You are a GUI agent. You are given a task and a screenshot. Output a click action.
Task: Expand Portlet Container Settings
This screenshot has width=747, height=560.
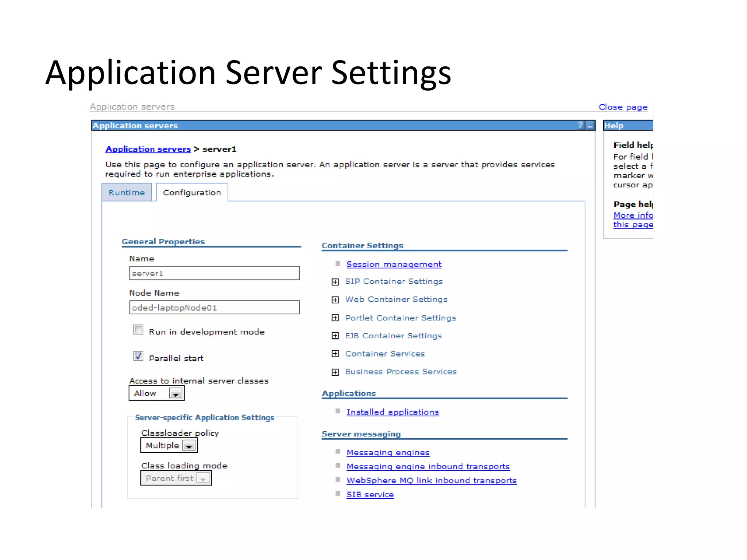pos(335,318)
